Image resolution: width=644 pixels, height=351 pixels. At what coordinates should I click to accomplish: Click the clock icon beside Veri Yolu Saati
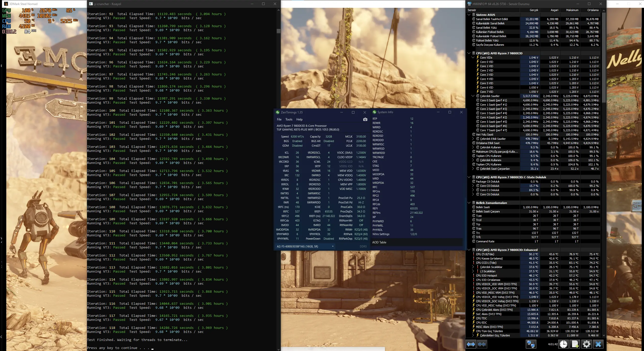(x=474, y=135)
